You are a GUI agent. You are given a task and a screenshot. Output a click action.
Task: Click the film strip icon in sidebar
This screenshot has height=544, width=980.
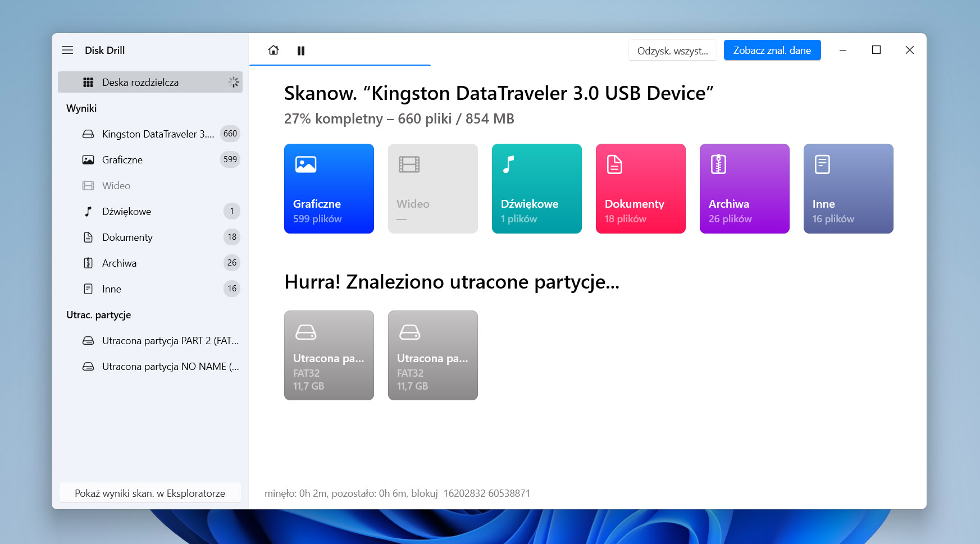click(x=88, y=185)
